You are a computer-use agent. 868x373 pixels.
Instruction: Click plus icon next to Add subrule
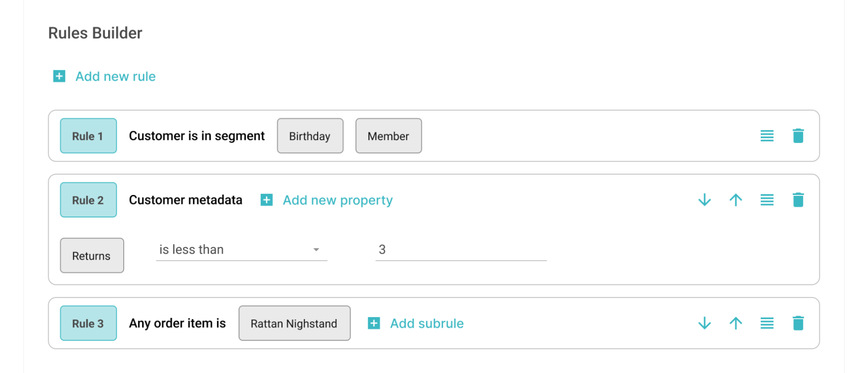374,323
